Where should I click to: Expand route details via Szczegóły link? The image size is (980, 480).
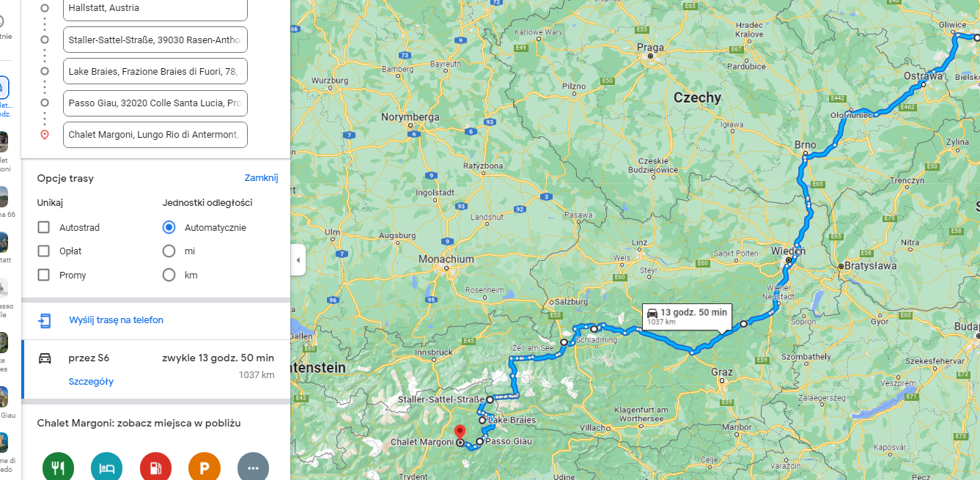click(x=91, y=382)
